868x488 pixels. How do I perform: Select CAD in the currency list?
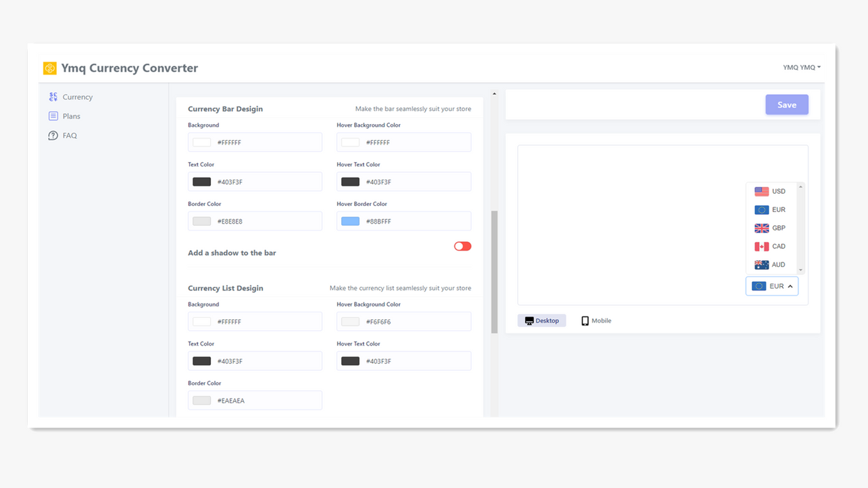pyautogui.click(x=772, y=246)
